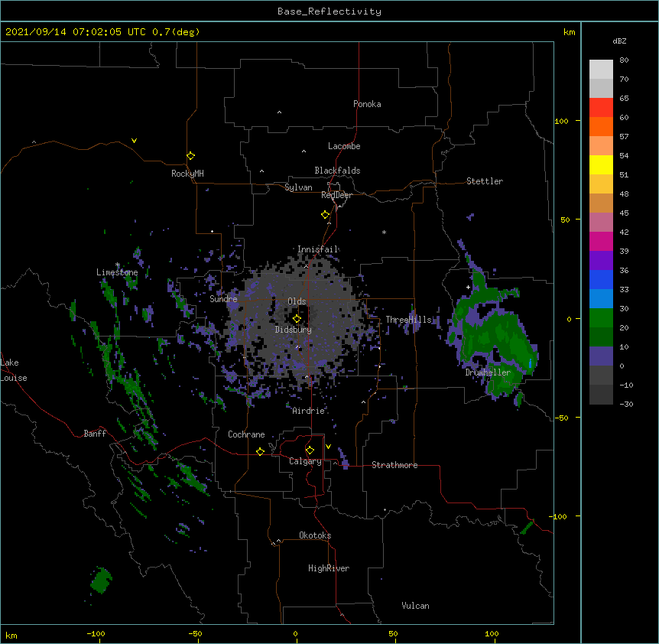Click the Okotoks label
Image resolution: width=659 pixels, height=644 pixels.
(x=315, y=535)
